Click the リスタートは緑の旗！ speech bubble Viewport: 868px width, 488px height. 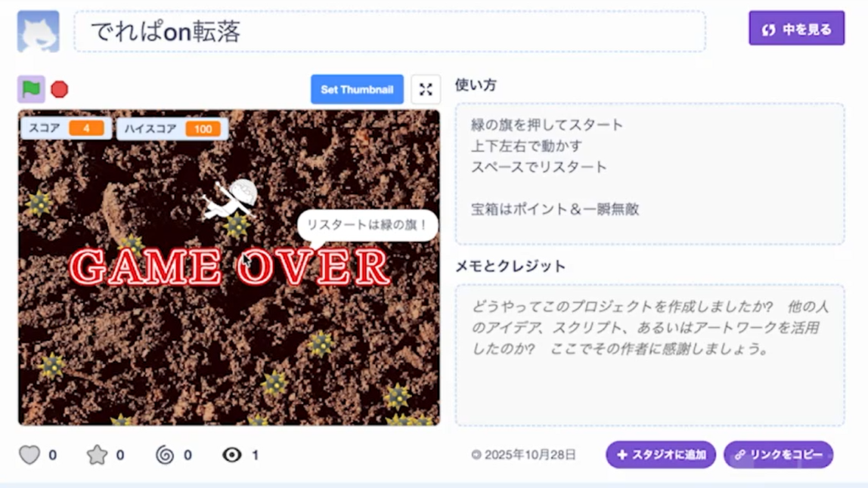click(x=368, y=224)
